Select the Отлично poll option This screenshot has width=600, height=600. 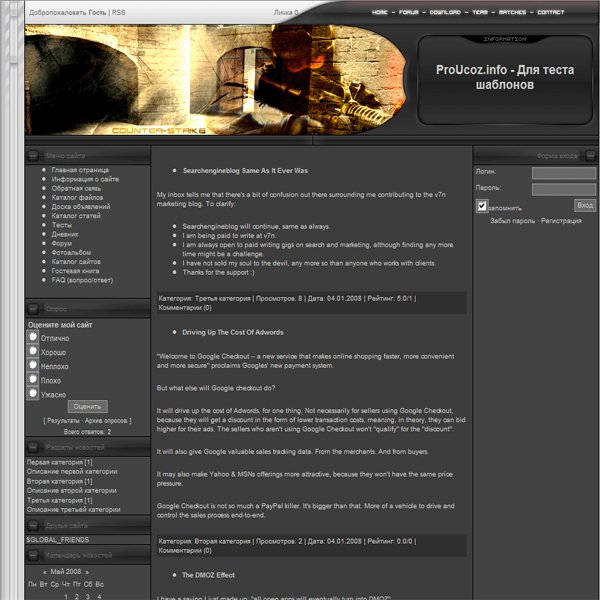[33, 338]
